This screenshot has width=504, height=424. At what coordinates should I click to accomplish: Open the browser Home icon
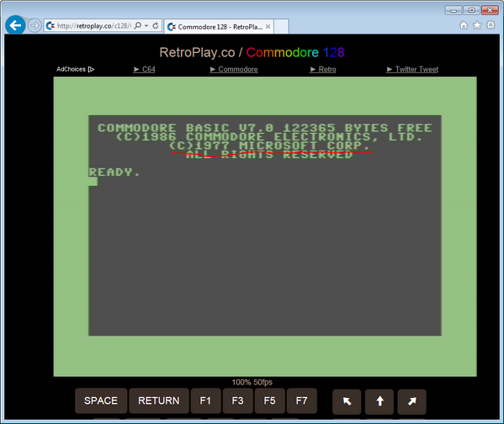coord(464,25)
